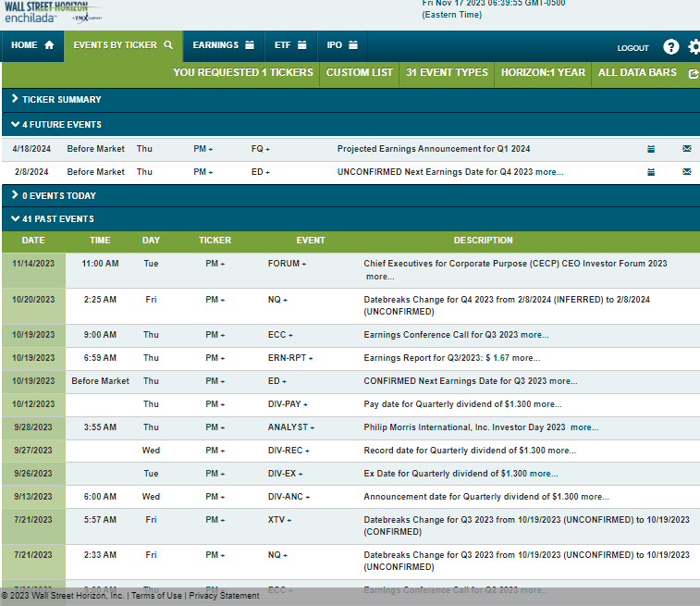Open the ERN-RPT event dropdown
This screenshot has width=700, height=606.
pos(290,358)
